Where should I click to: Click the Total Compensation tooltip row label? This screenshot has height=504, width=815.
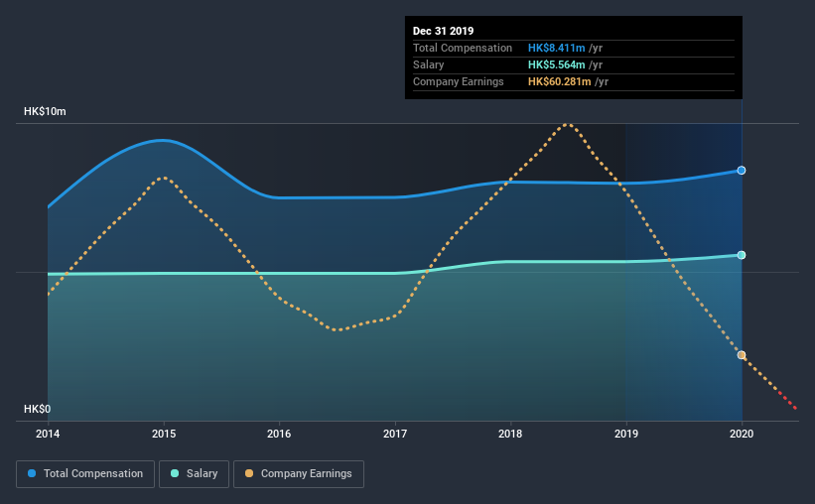click(x=463, y=48)
